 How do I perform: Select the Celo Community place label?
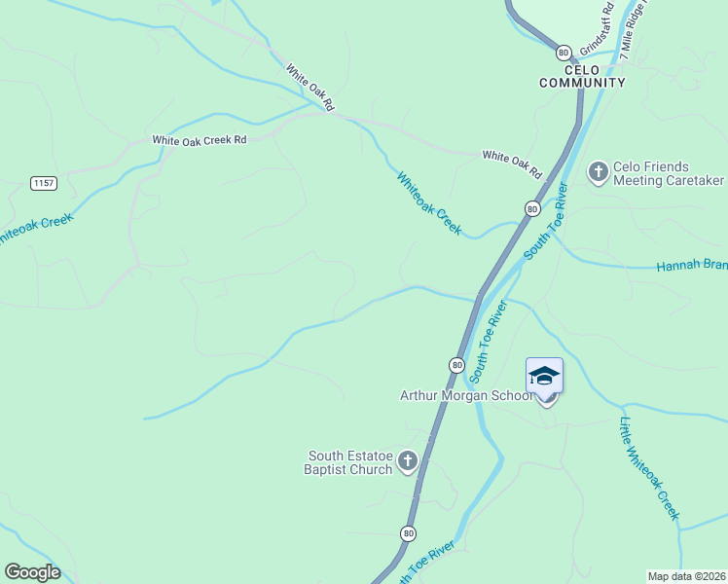(582, 77)
